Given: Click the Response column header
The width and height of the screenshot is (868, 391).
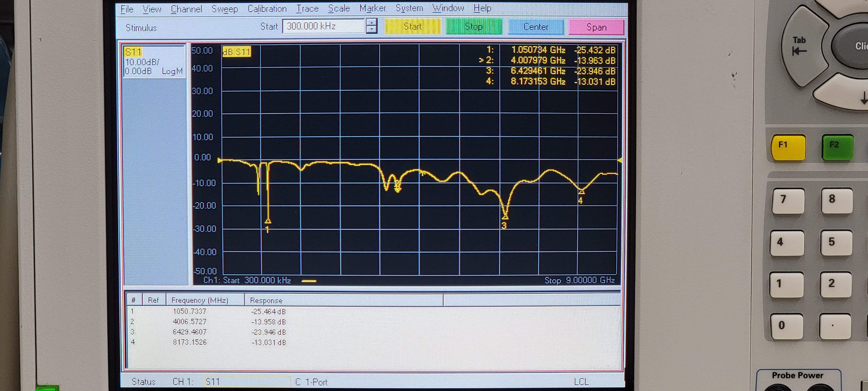Looking at the screenshot, I should click(266, 301).
